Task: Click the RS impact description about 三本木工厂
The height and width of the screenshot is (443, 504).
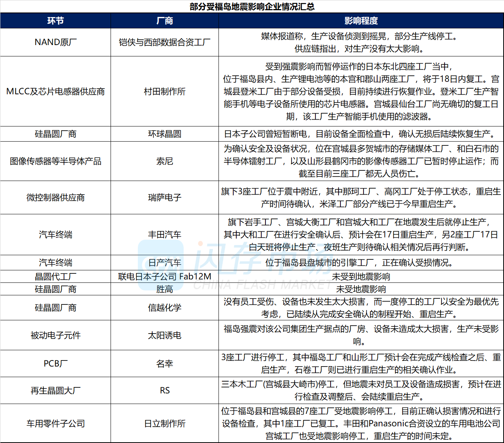Action: (361, 390)
